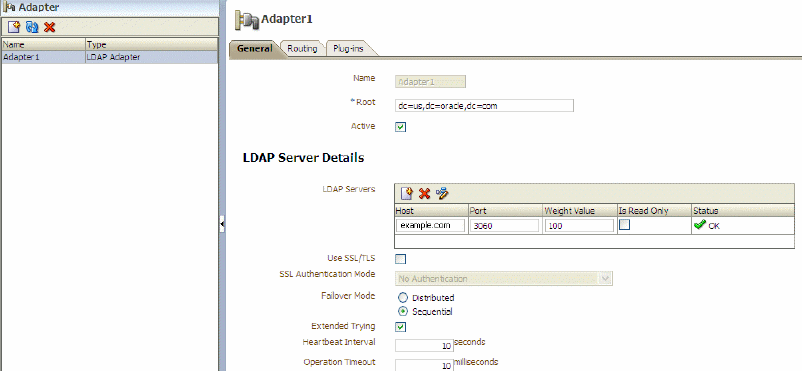The width and height of the screenshot is (802, 371).
Task: Open the SSL Authentication Mode dropdown
Action: pyautogui.click(x=504, y=279)
